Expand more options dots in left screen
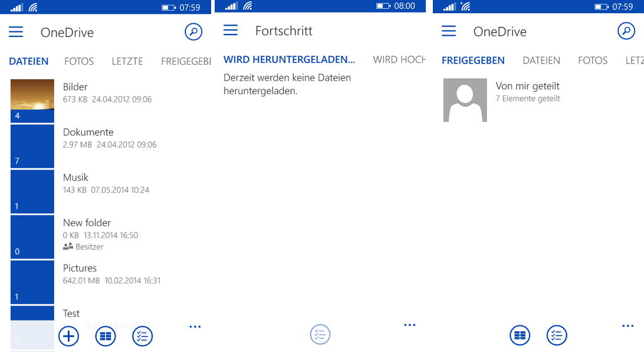The width and height of the screenshot is (644, 352). coord(195,327)
